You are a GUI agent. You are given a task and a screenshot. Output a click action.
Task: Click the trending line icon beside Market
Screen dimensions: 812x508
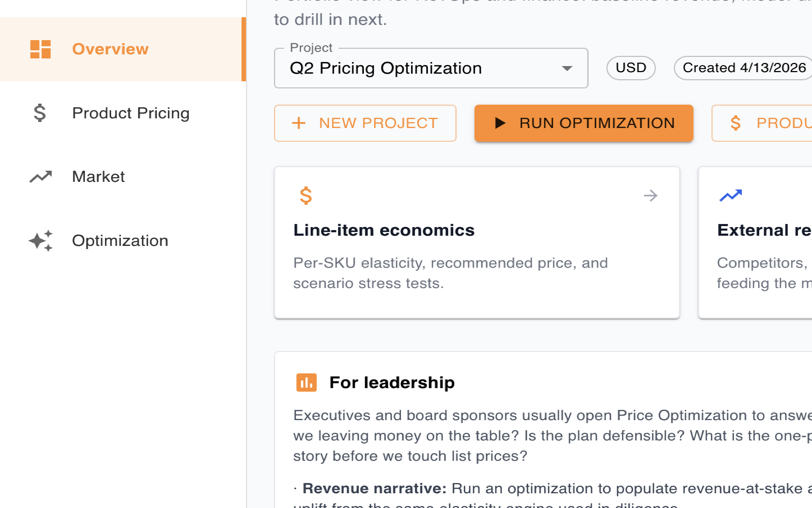(41, 176)
